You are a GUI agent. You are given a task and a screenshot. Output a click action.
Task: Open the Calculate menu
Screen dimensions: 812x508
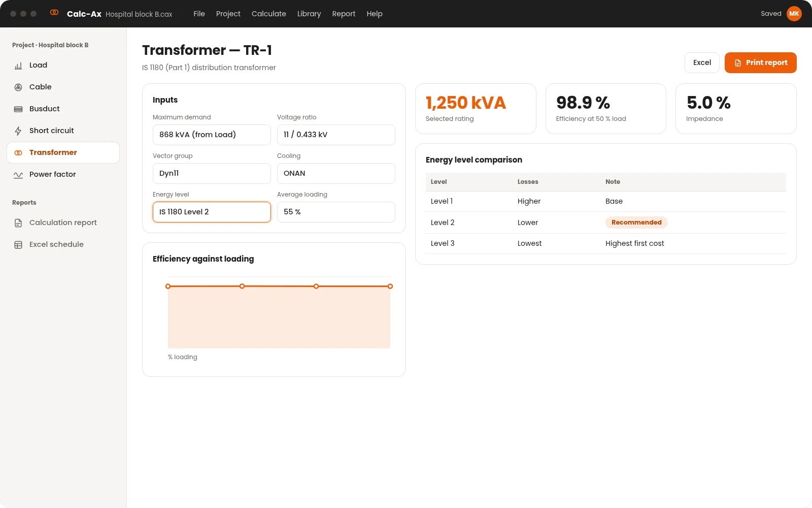coord(268,14)
